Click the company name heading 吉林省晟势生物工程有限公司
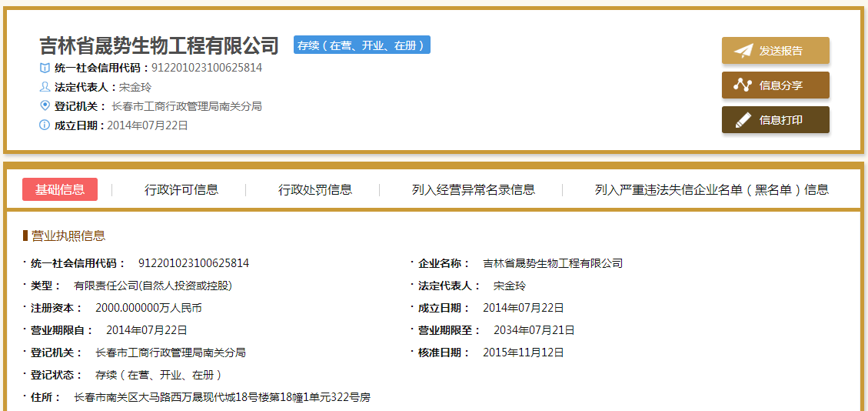Screen dimensions: 868x411 click(x=159, y=45)
